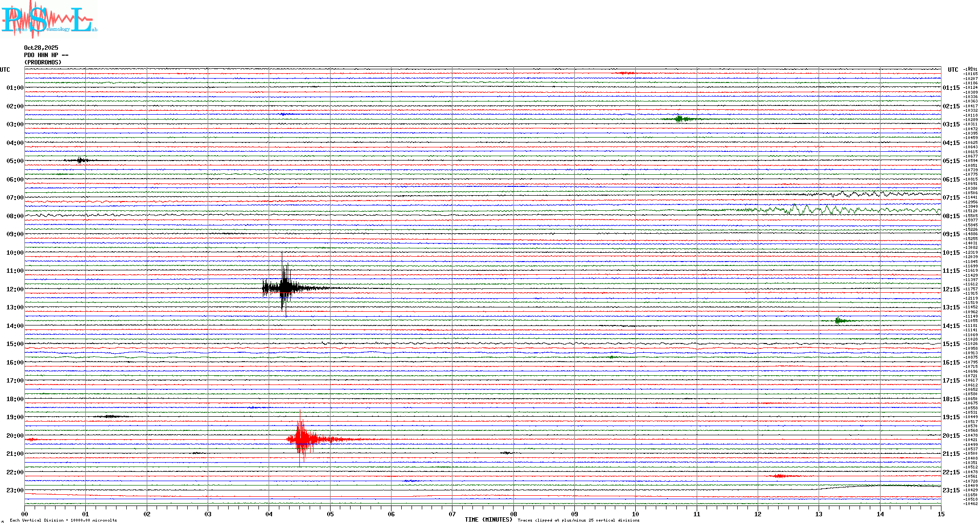Click the 07:15 label on right axis
Image resolution: width=980 pixels, height=527 pixels.
click(951, 198)
